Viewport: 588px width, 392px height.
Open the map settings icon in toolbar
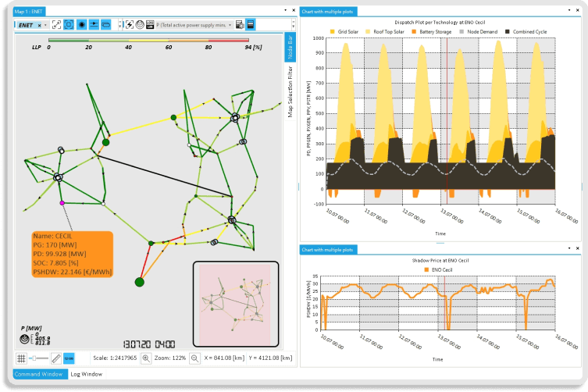pos(237,25)
